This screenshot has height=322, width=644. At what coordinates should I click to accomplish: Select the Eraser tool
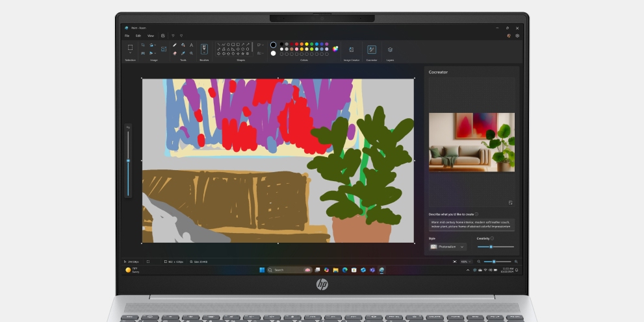click(x=175, y=53)
